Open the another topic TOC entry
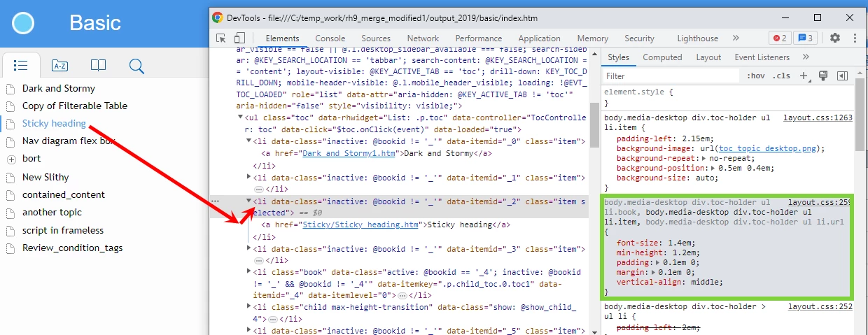This screenshot has height=335, width=868. [x=52, y=213]
